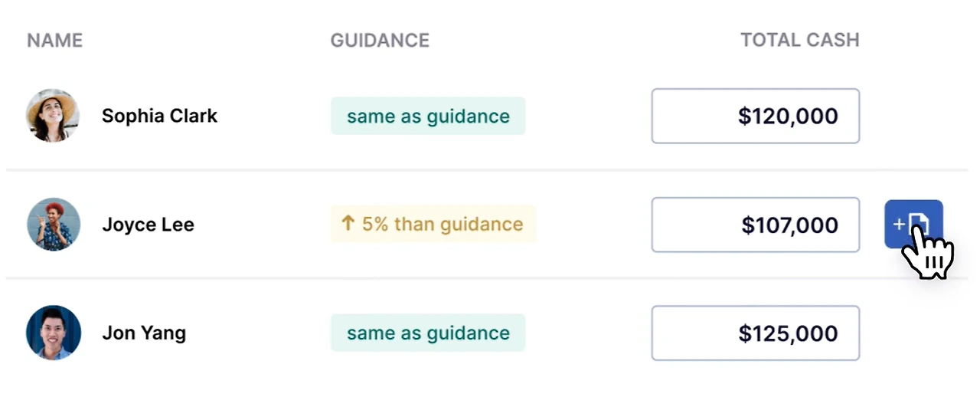Select the "5% than guidance" text
Screen dimensions: 980x394
click(x=443, y=225)
